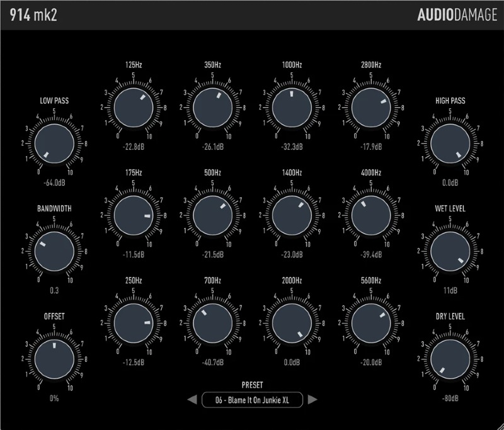Screen dimensions: 504x430
Task: Click the 914 mk2 plugin title
Action: [x=33, y=14]
